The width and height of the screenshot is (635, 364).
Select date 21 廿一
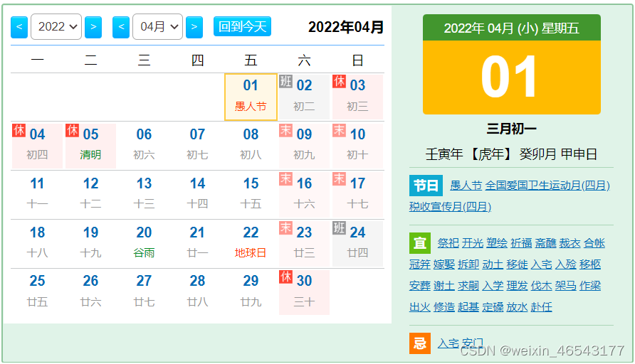[x=197, y=244]
